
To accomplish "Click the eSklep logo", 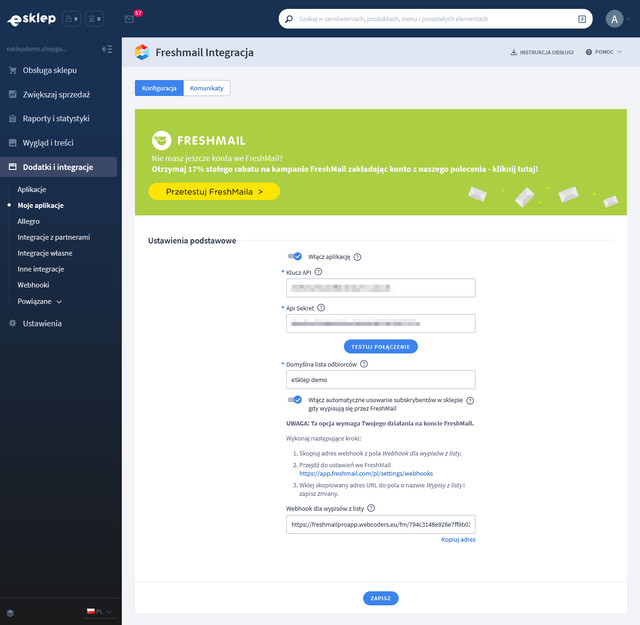I will (31, 19).
